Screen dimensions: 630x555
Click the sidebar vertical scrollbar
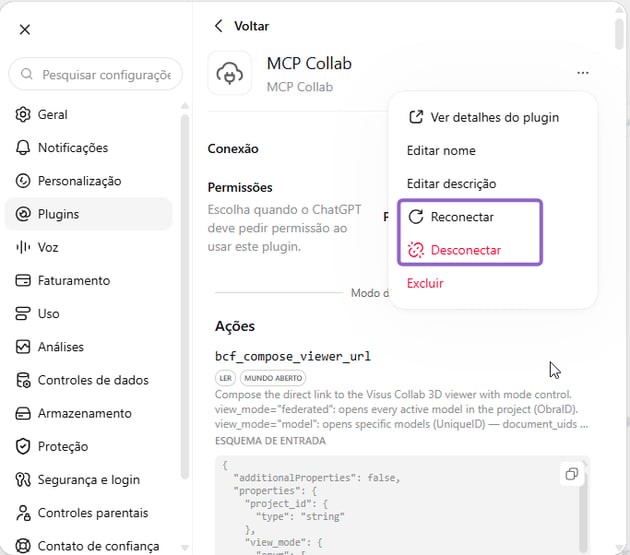coord(185,295)
